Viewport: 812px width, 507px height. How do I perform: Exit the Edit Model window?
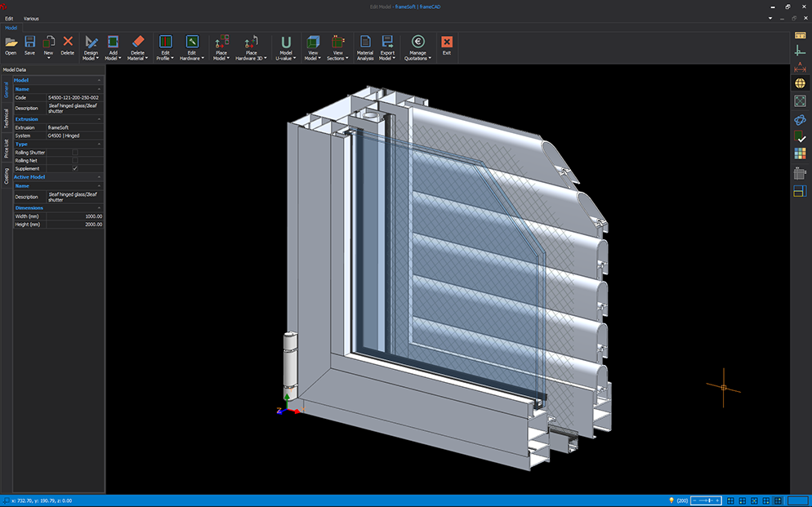coord(446,46)
